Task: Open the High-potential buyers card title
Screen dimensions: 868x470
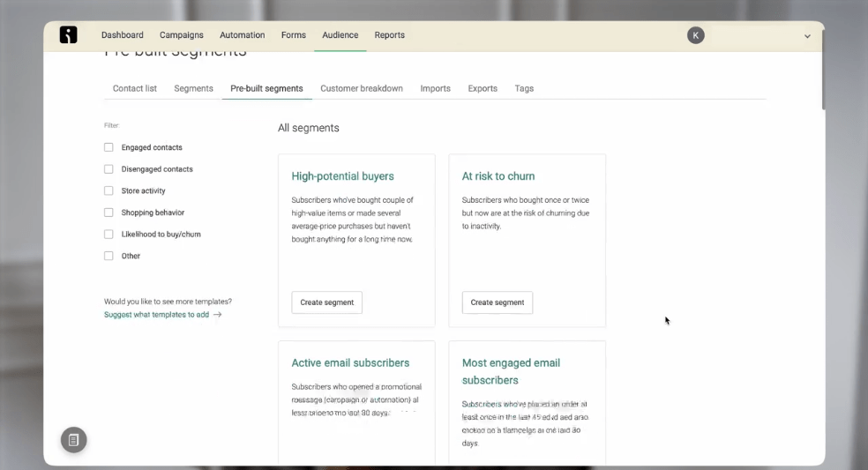Action: coord(342,176)
